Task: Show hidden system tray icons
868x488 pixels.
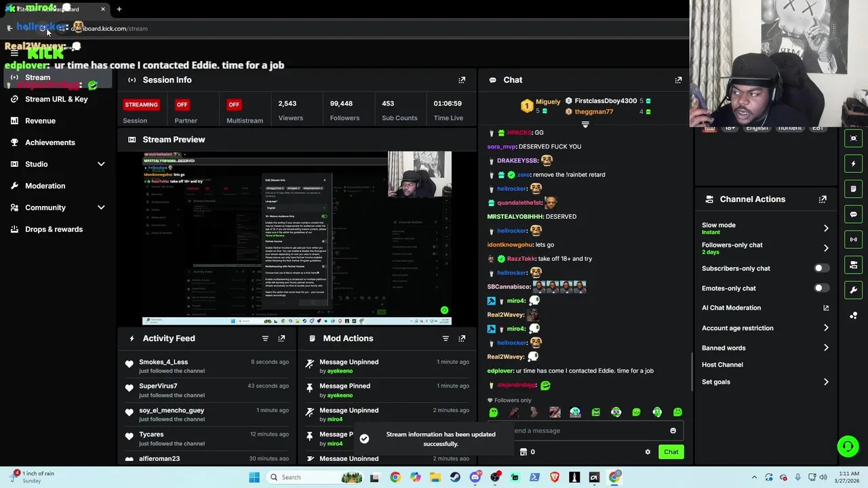Action: 753,477
